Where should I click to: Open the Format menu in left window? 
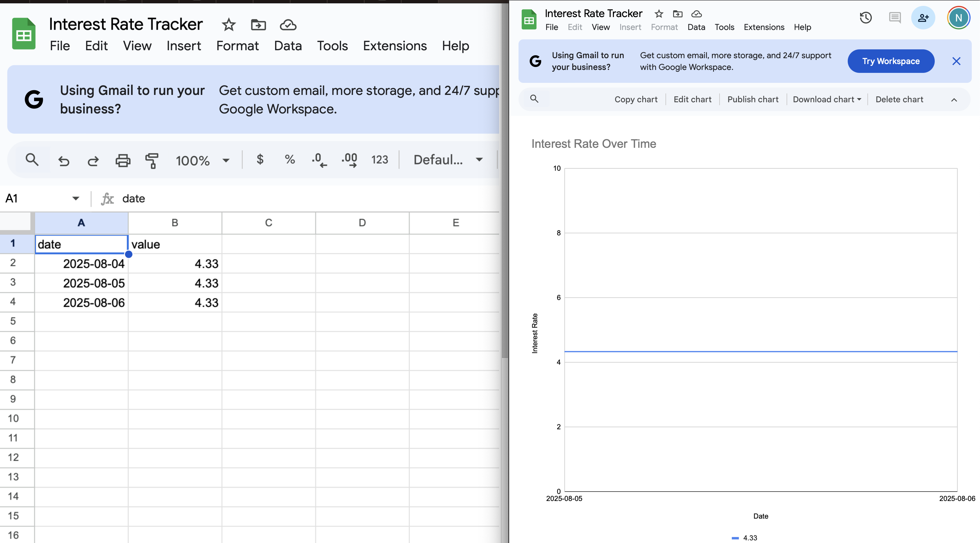(238, 46)
